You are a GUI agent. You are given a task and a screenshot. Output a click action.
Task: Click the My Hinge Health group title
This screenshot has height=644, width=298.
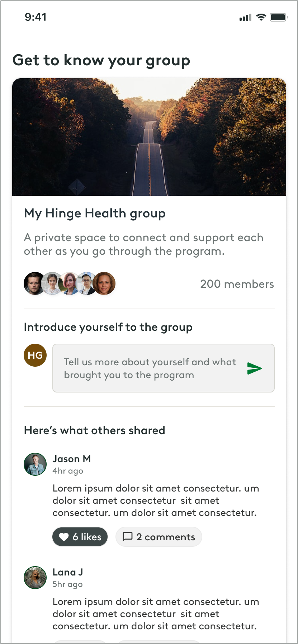(x=95, y=213)
